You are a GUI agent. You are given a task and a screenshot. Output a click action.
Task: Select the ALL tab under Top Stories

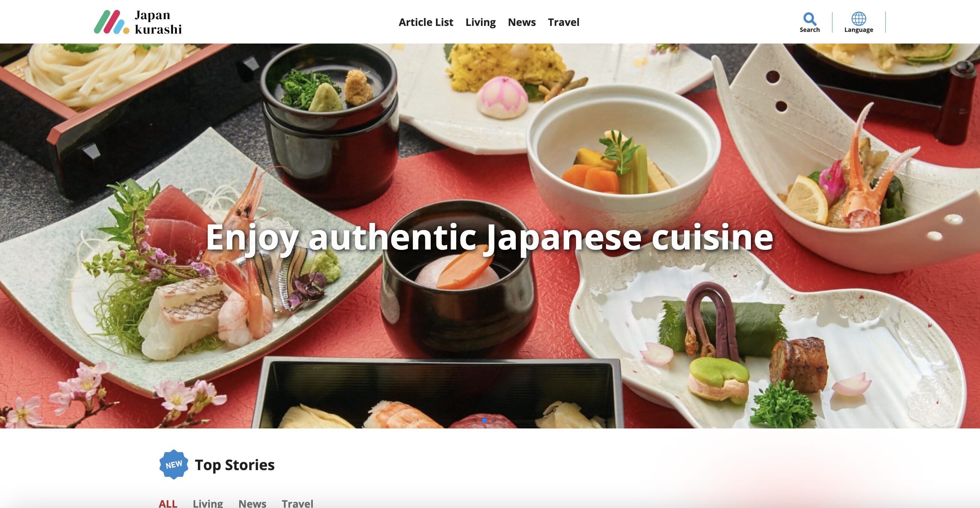click(168, 503)
